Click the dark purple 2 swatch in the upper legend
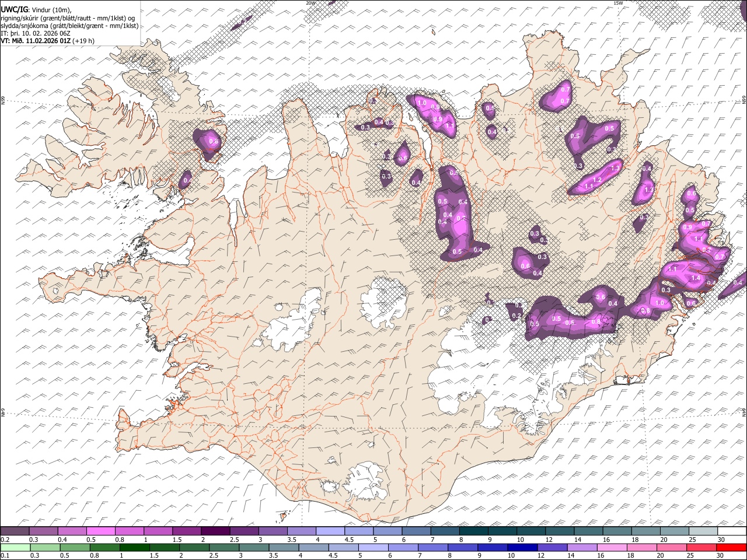 pyautogui.click(x=215, y=531)
